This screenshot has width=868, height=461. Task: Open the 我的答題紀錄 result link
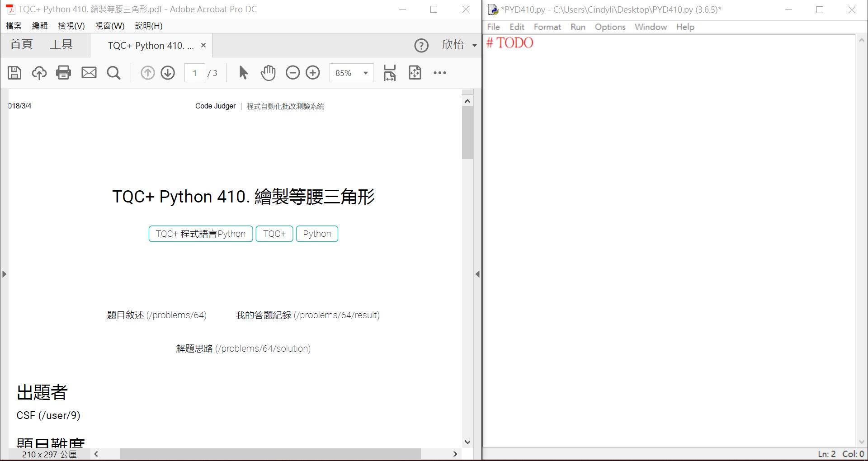click(x=308, y=315)
